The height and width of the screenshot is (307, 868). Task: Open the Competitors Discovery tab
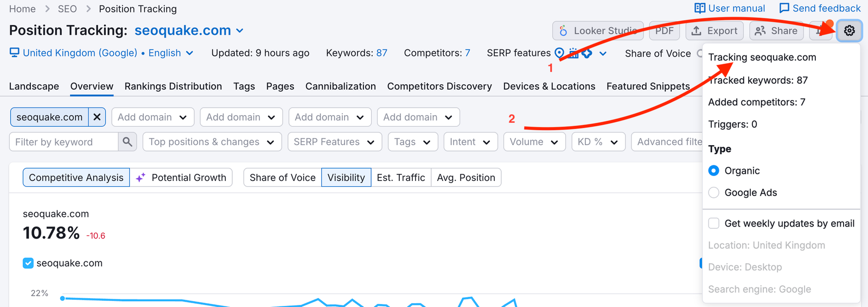439,86
